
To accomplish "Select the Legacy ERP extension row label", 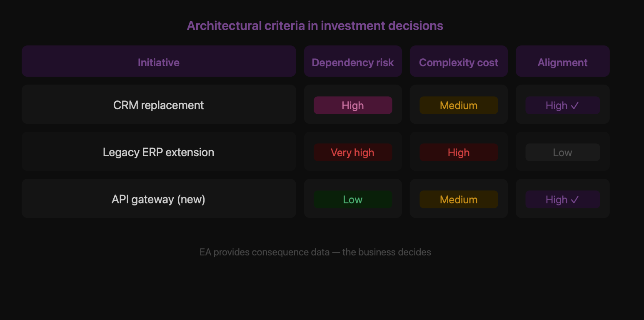I will 159,152.
